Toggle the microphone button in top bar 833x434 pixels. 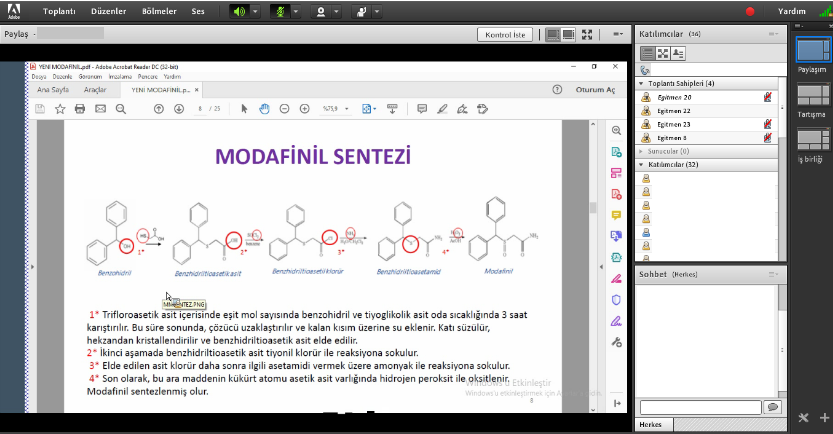tap(280, 12)
